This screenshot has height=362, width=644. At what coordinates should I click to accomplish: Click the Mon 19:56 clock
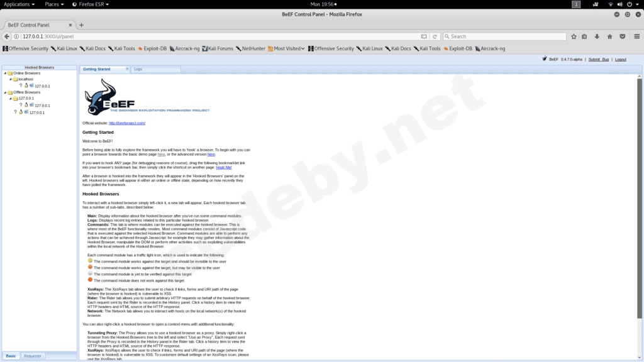tap(323, 4)
